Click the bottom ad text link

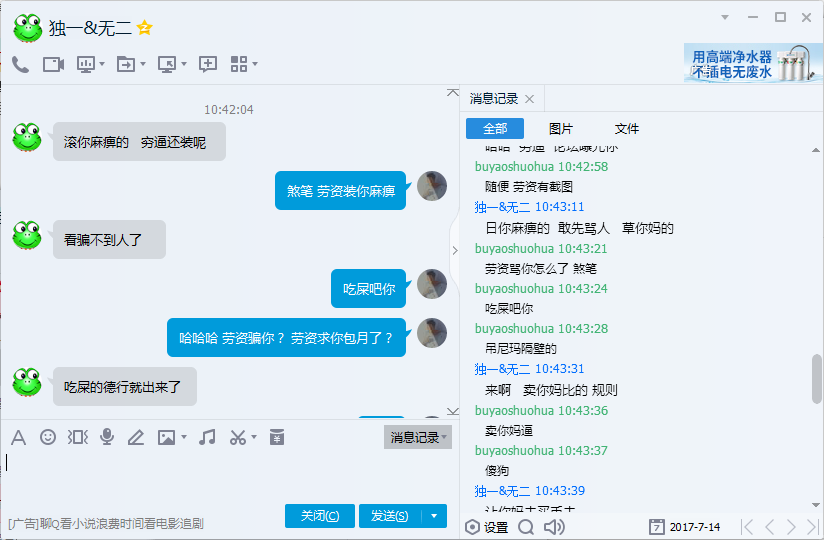[106, 524]
